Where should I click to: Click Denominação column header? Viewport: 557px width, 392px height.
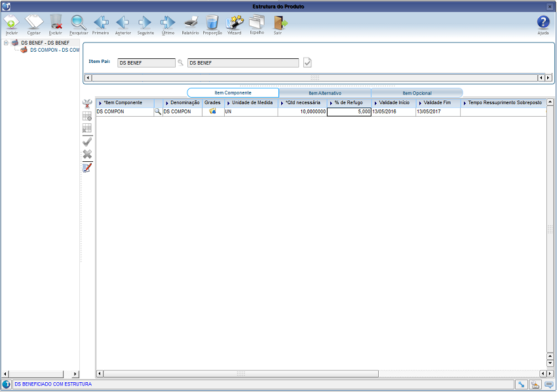pos(183,103)
